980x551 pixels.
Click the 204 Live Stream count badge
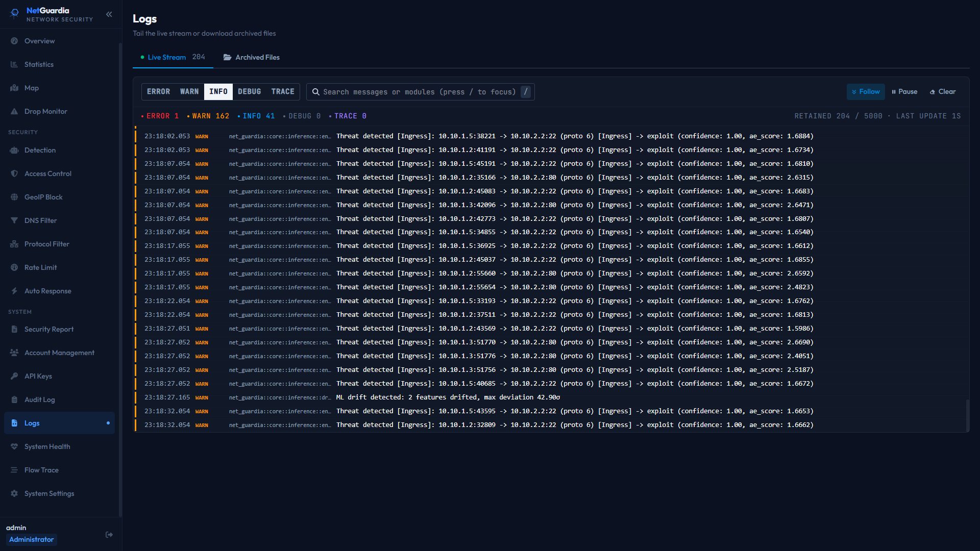tap(199, 57)
